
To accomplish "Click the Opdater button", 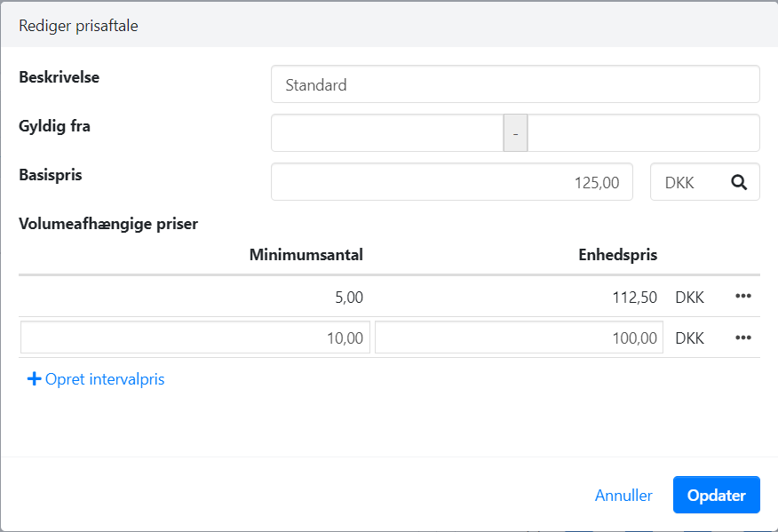I will [716, 495].
